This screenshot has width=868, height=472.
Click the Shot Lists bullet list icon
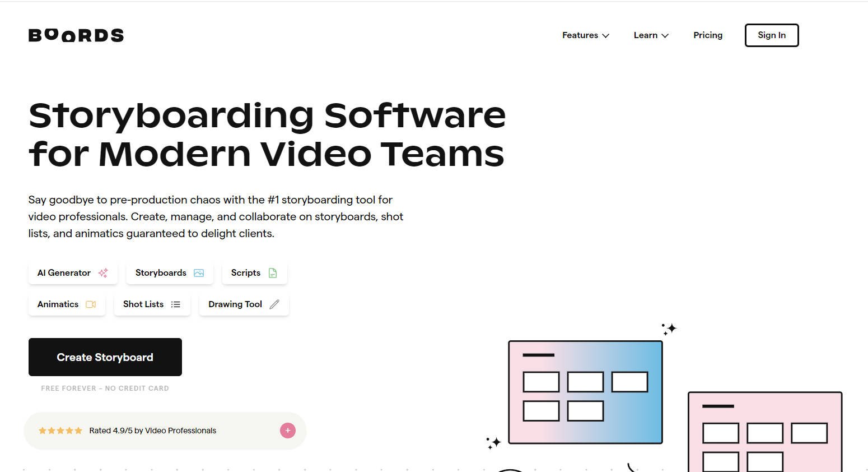(176, 304)
